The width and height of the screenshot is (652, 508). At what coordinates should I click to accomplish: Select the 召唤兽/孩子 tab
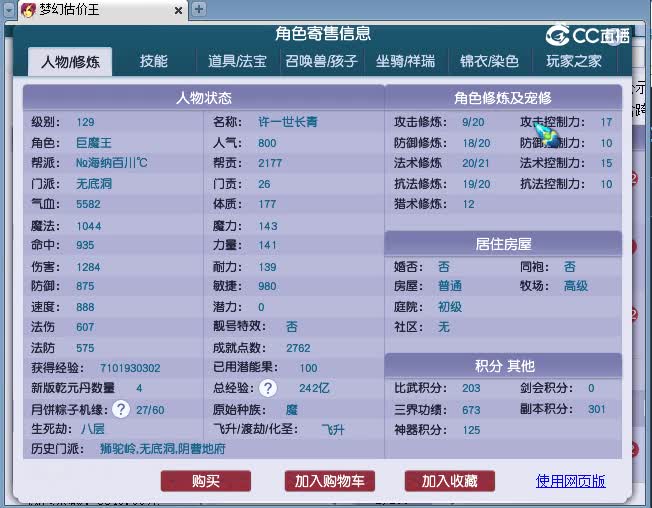click(321, 61)
